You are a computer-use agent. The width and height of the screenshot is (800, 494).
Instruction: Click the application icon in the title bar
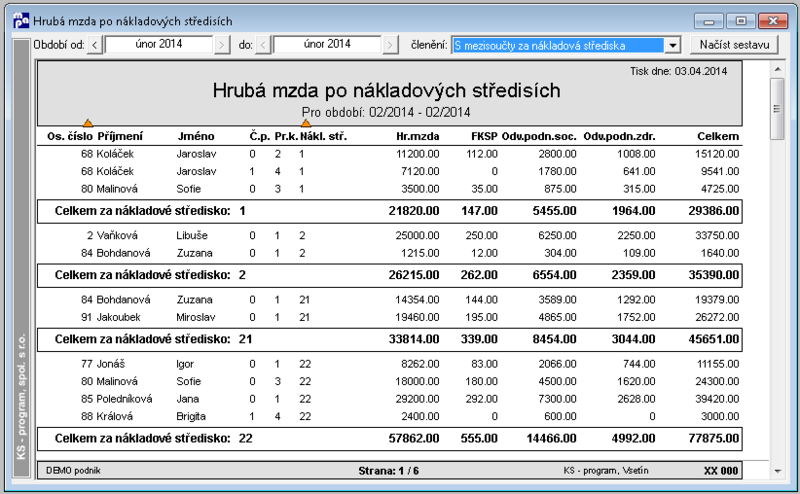coord(21,20)
